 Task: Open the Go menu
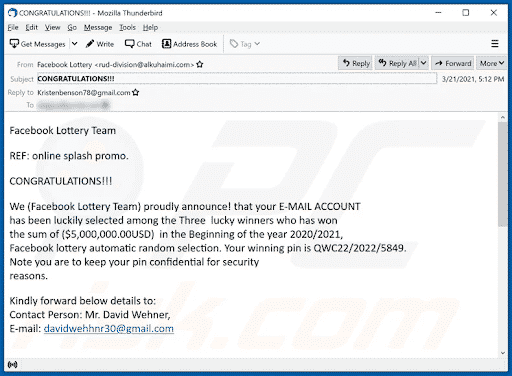coord(72,27)
